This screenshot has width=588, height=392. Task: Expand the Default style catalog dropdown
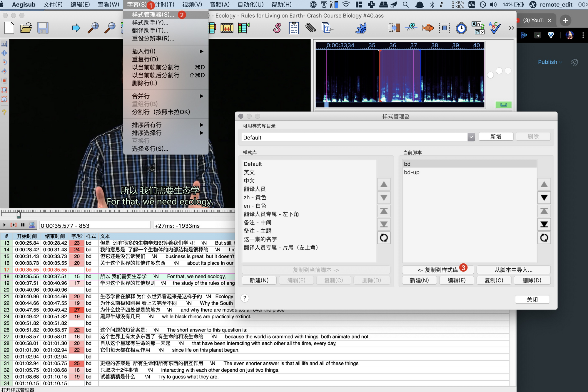(471, 137)
